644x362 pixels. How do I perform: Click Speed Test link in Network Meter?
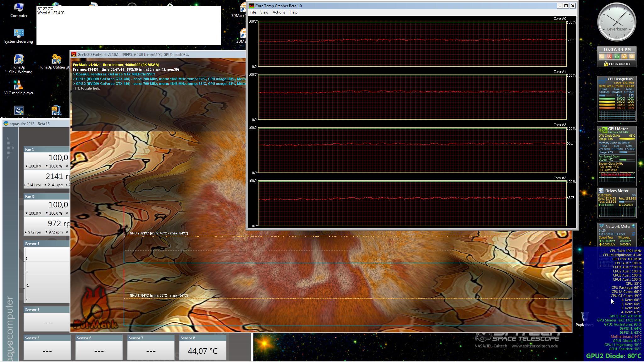click(605, 238)
